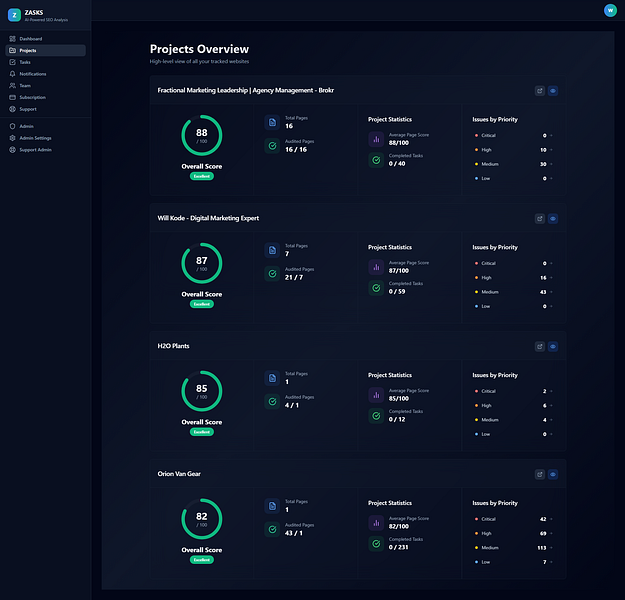Screen dimensions: 625x600
Task: Open H2O Plants external link icon
Action: coord(540,346)
